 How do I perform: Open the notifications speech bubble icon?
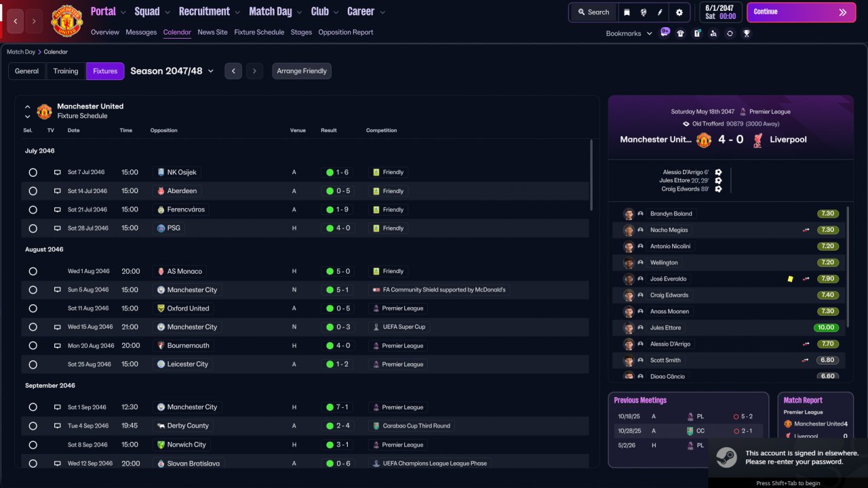click(x=665, y=32)
